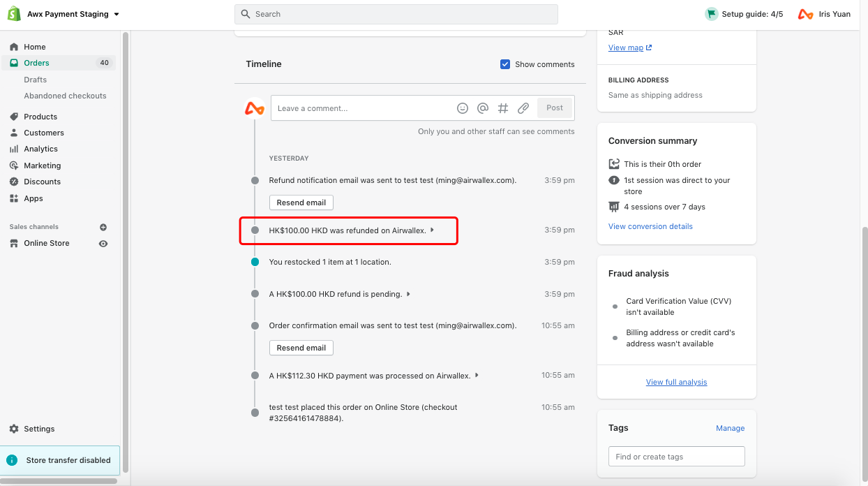The height and width of the screenshot is (486, 868).
Task: Uncheck the Show comments checkbox
Action: coord(505,64)
